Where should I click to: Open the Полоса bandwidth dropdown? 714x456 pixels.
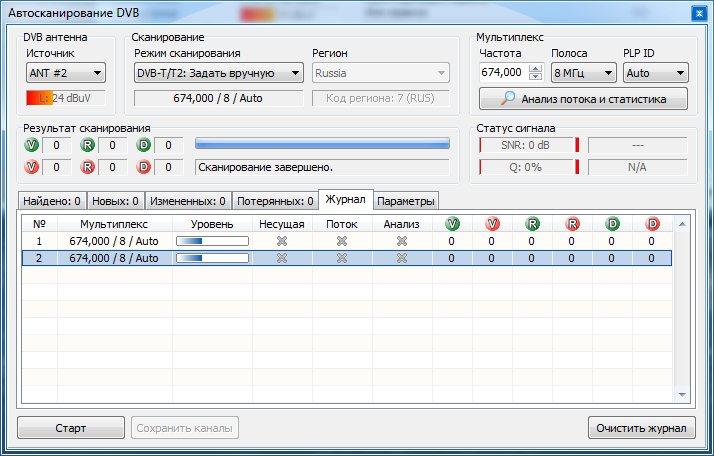pos(583,73)
